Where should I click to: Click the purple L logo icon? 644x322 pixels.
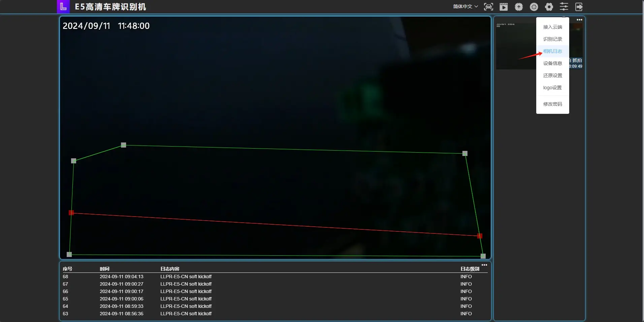point(63,7)
